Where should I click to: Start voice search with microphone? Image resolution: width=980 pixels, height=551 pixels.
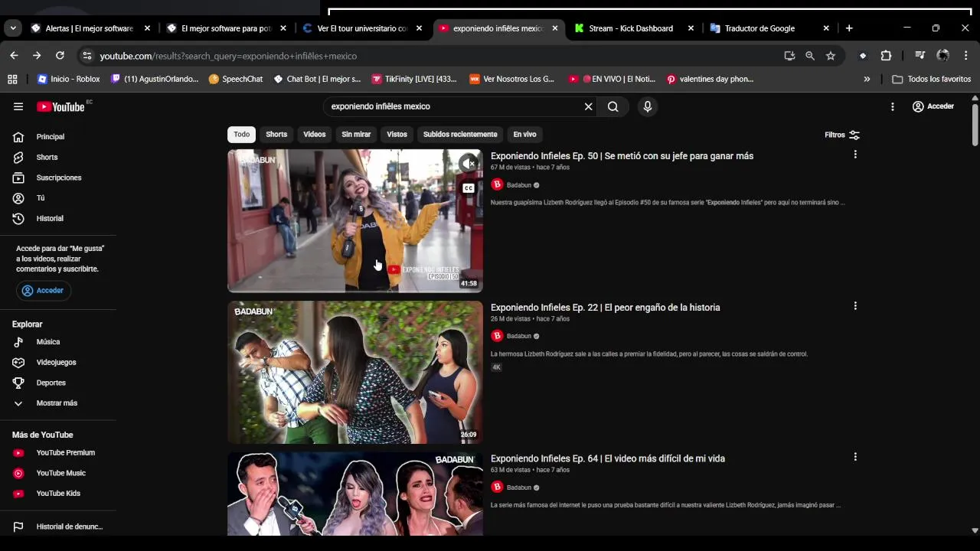tap(648, 106)
